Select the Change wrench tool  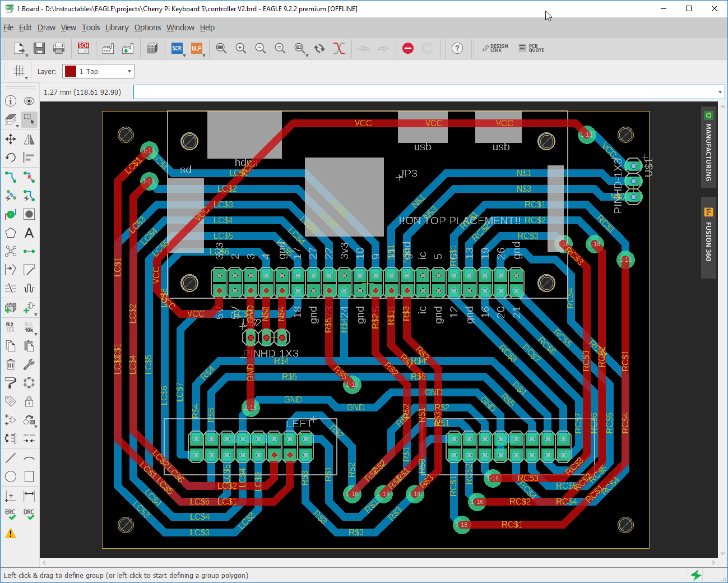(29, 364)
